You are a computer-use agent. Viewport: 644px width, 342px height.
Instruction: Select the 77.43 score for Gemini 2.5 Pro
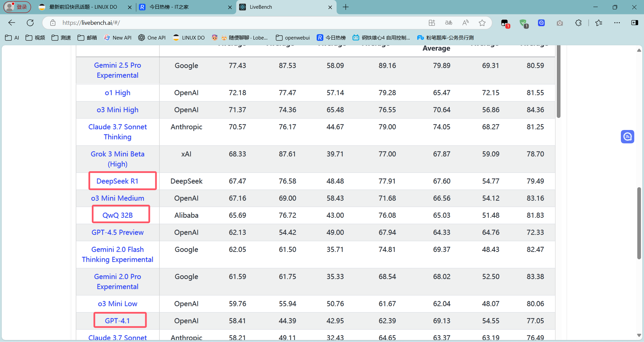pyautogui.click(x=237, y=66)
